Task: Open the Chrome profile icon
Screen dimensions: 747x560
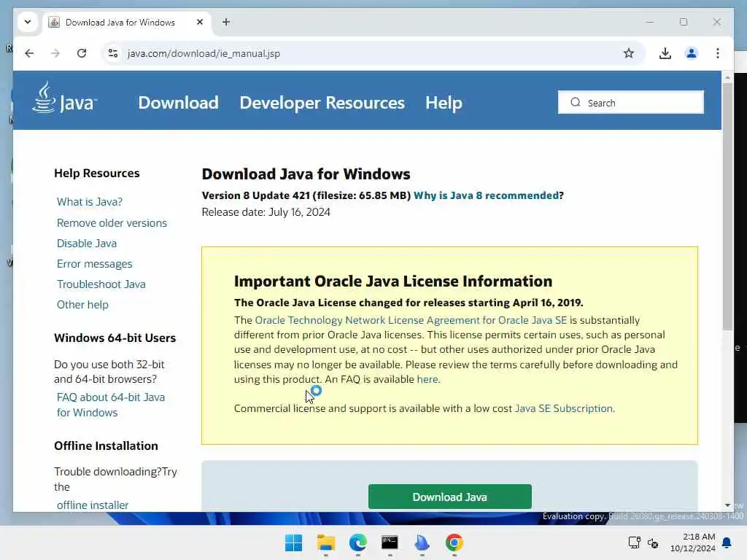Action: (x=692, y=53)
